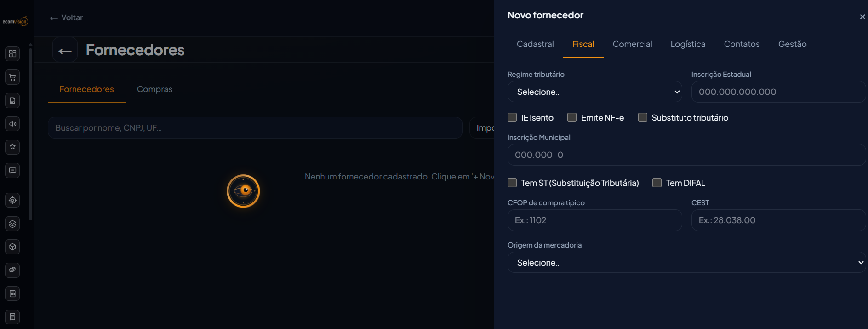The width and height of the screenshot is (868, 329).
Task: Open the star favorites sidebar icon
Action: point(12,147)
